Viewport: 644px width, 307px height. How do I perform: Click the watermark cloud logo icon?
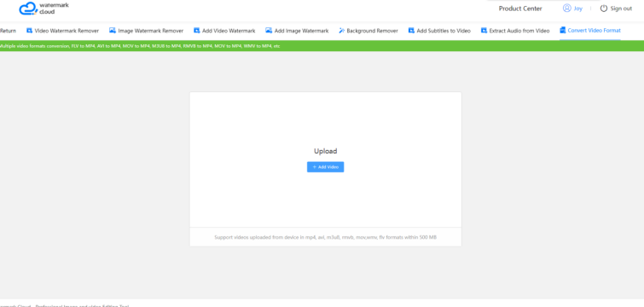28,9
